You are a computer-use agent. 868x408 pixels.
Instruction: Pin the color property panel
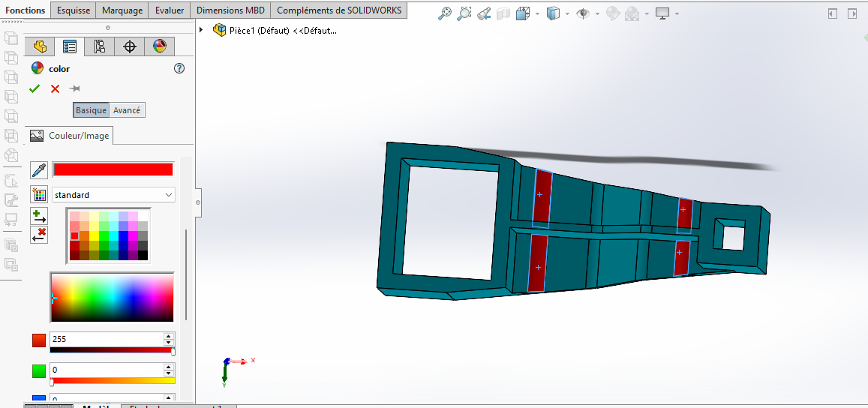coord(75,88)
